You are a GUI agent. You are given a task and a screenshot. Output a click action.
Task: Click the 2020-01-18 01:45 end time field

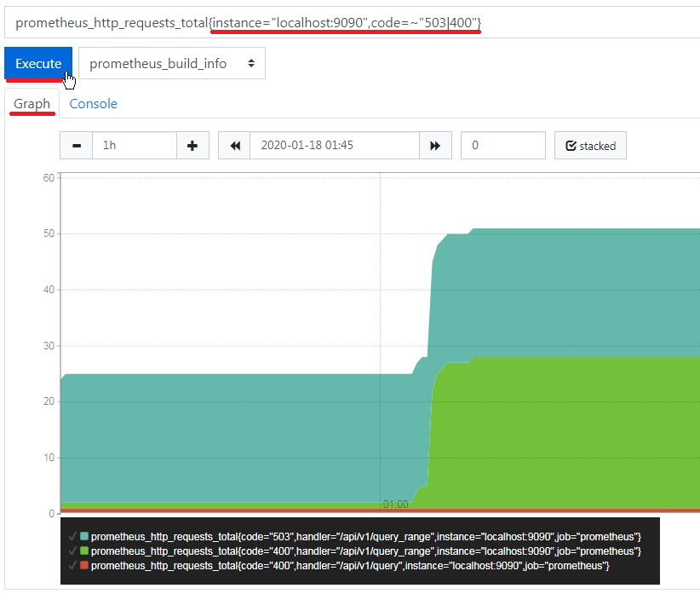click(x=335, y=146)
